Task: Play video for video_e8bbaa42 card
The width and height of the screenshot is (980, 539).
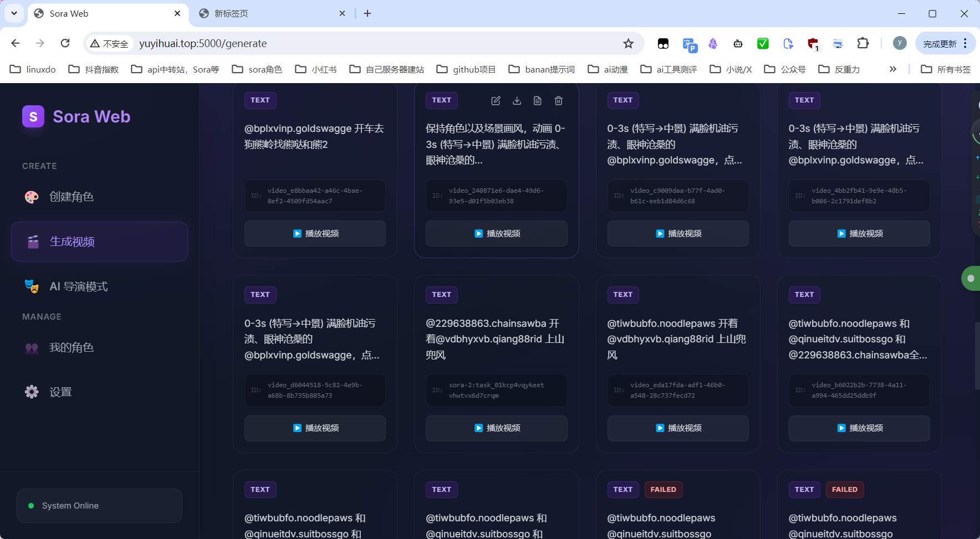Action: click(x=315, y=233)
